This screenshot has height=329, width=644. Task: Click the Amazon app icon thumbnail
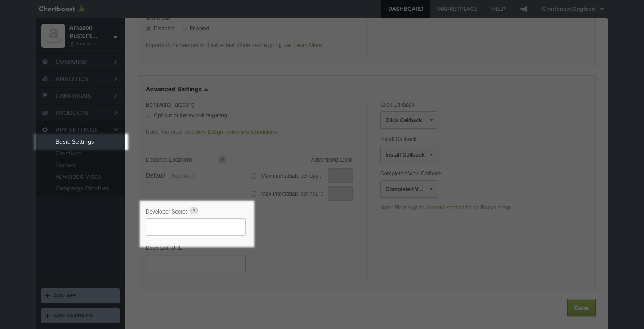[53, 36]
